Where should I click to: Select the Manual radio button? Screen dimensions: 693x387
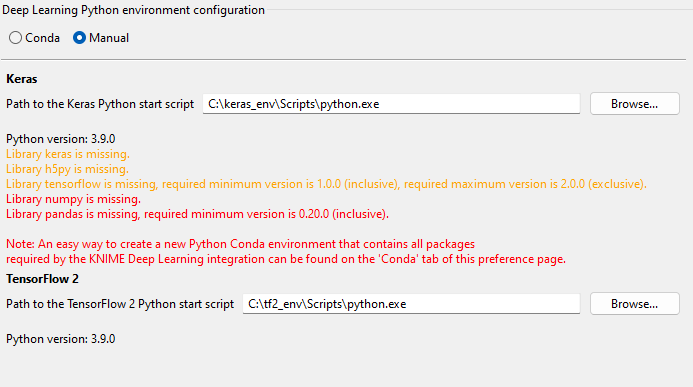79,38
